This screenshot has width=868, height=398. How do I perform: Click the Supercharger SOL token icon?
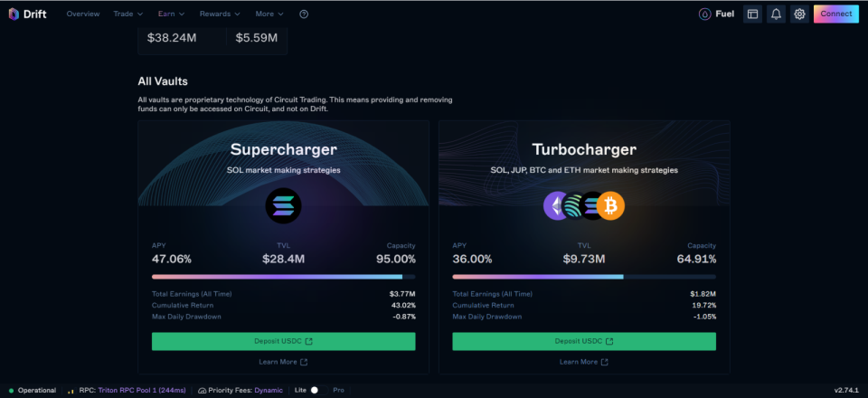[283, 206]
